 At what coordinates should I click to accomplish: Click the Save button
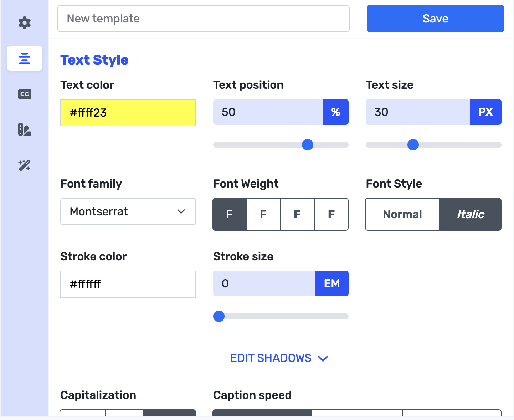point(435,19)
